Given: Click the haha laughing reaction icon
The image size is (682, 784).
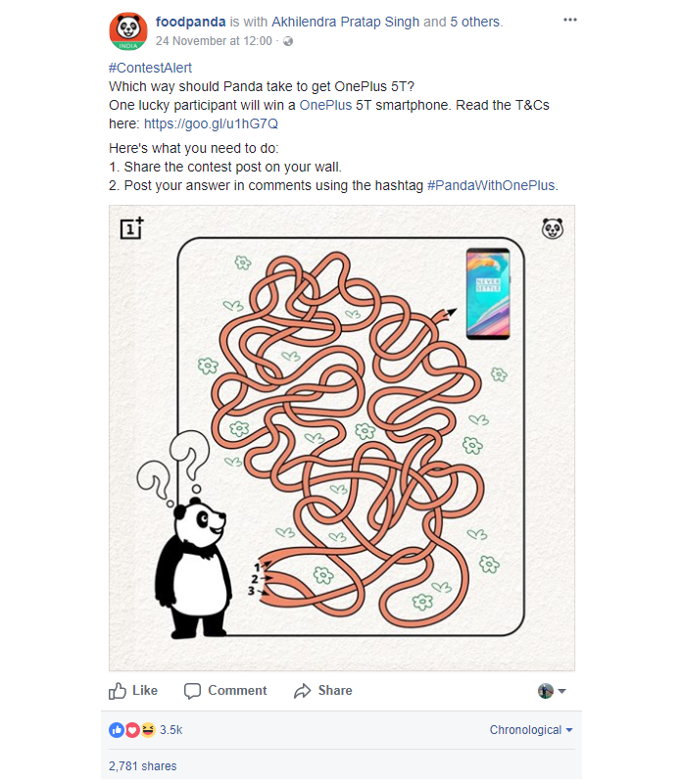Looking at the screenshot, I should point(148,730).
